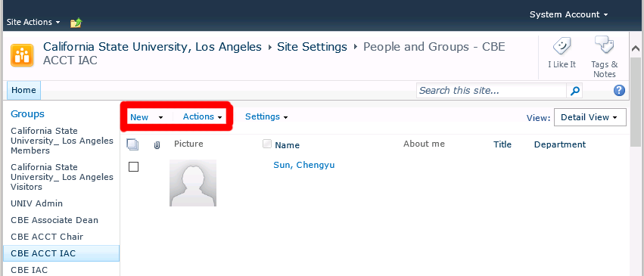Viewport: 644px width, 276px height.
Task: Click in the Search this site field
Action: [x=492, y=91]
